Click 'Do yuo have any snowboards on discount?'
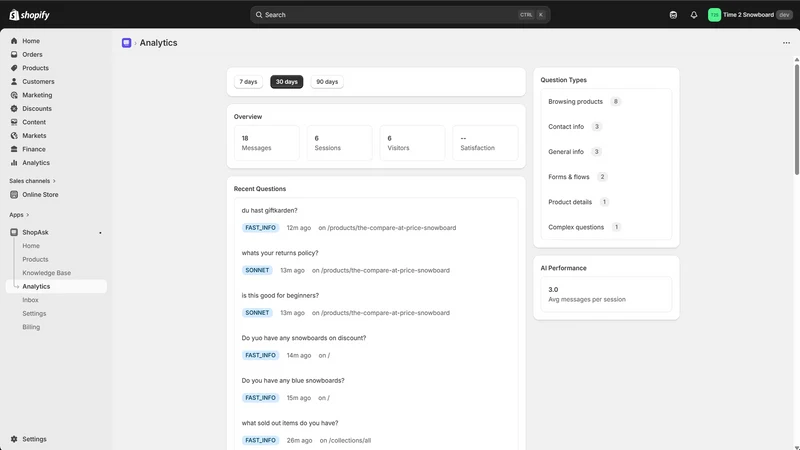 304,338
